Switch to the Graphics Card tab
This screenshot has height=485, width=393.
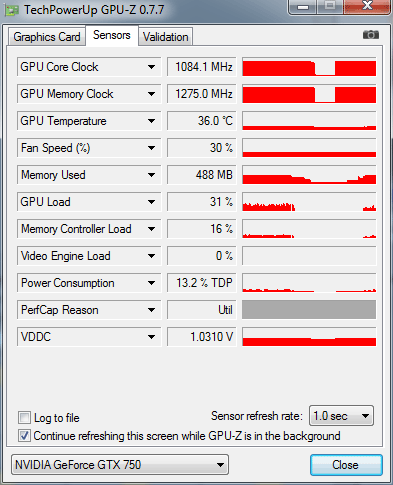tap(47, 37)
